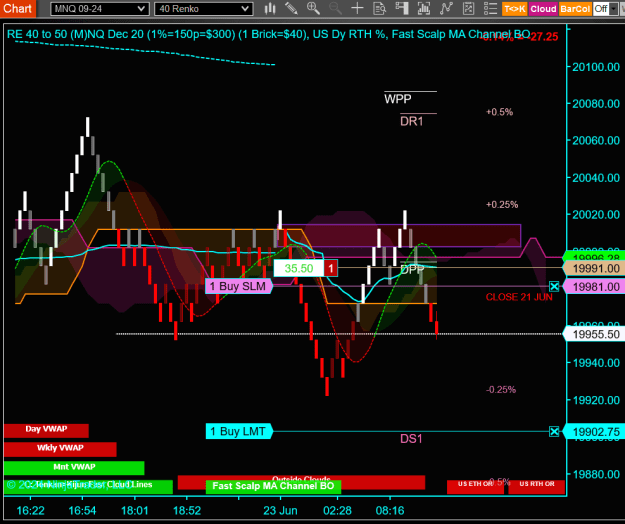Click the 19880.00 price axis label
Screen dimensions: 625x524
pos(596,474)
